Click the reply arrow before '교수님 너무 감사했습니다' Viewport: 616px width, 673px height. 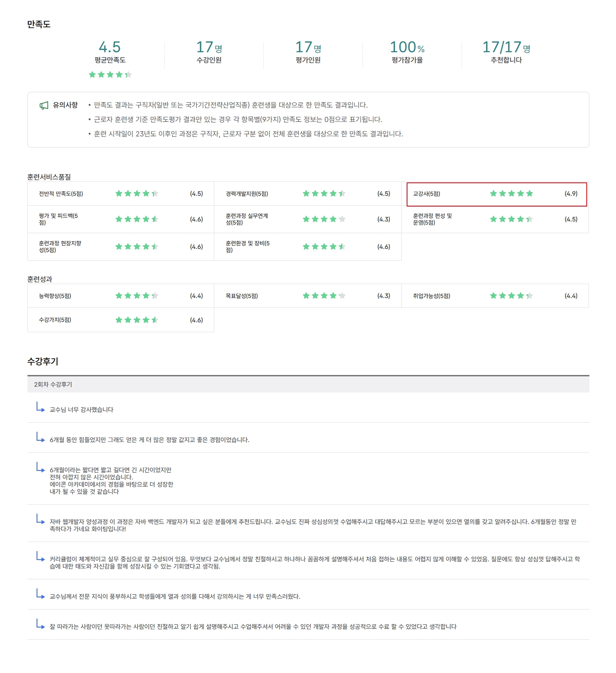pyautogui.click(x=41, y=407)
